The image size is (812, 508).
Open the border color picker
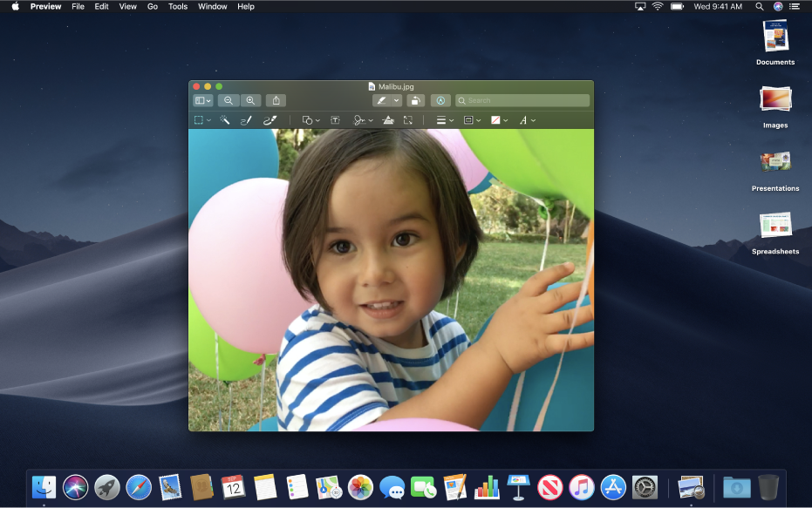point(471,120)
